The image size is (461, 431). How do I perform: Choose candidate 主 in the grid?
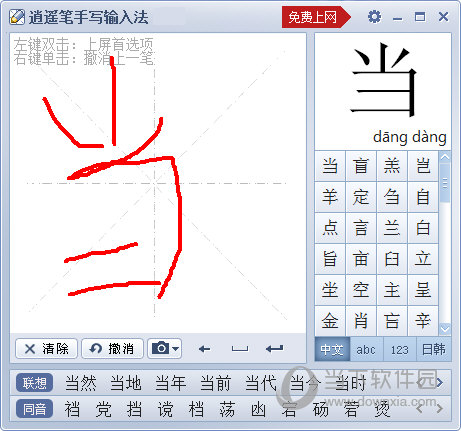pos(392,290)
